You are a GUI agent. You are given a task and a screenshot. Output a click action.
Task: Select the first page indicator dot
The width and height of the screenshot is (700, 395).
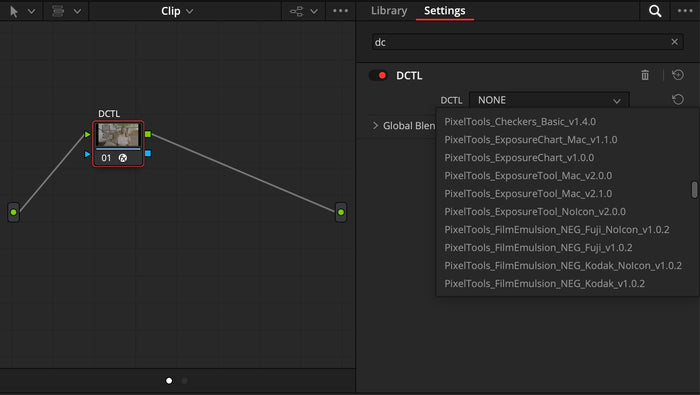pyautogui.click(x=169, y=381)
